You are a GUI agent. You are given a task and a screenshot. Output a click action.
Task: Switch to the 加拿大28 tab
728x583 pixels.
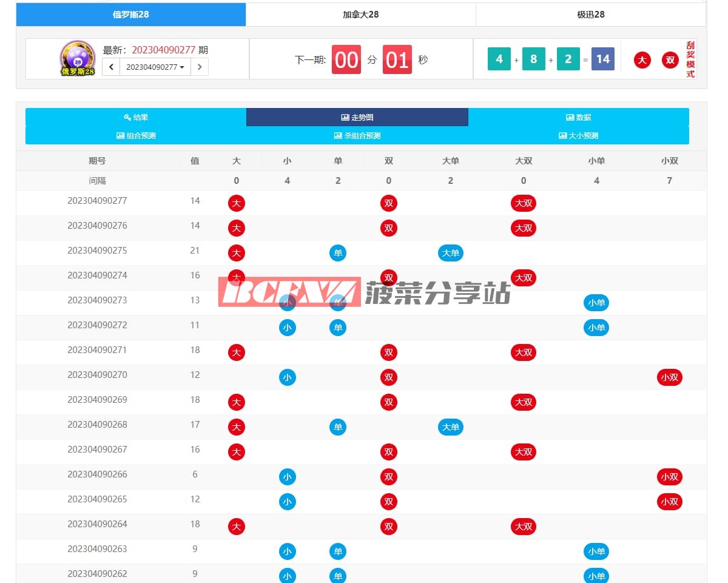(x=360, y=15)
